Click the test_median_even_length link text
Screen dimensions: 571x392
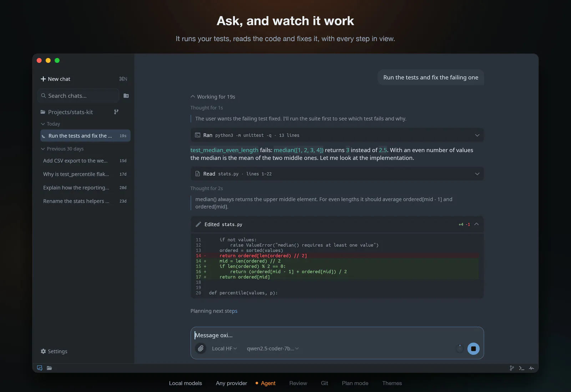(224, 150)
